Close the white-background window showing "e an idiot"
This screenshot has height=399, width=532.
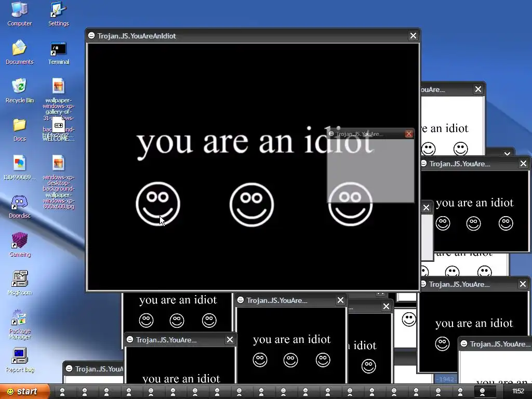click(x=478, y=89)
